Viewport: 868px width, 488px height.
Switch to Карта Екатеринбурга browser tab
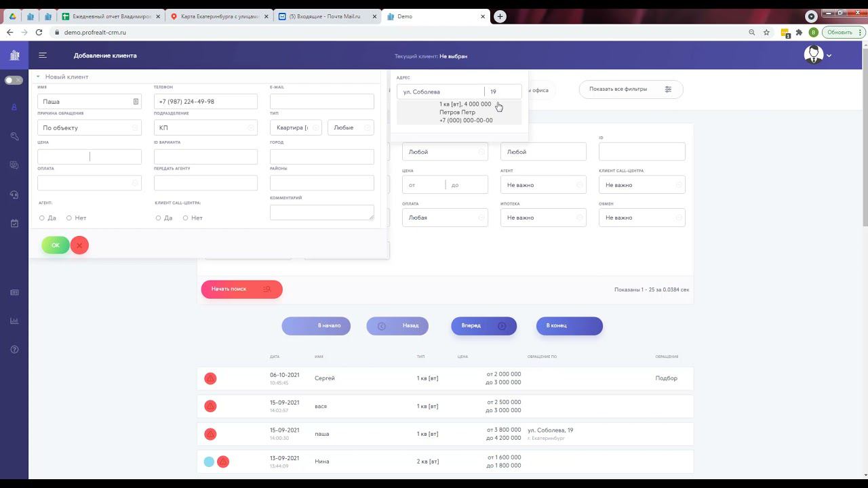point(220,16)
